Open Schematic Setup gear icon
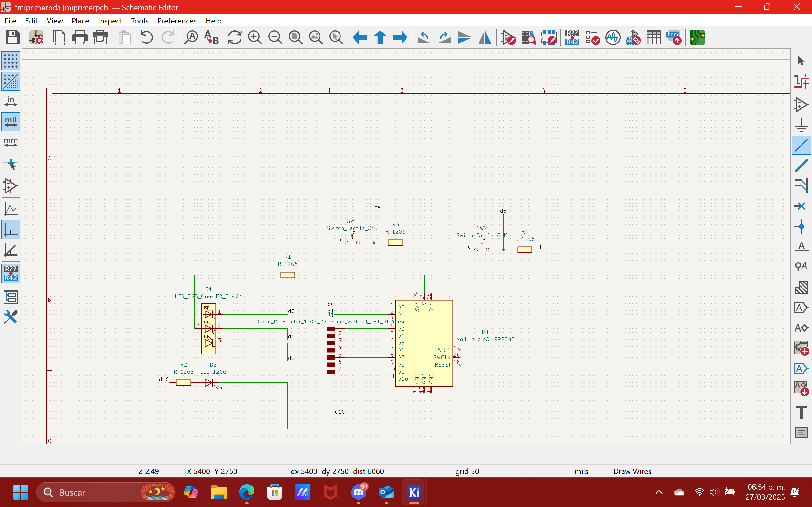 point(36,37)
